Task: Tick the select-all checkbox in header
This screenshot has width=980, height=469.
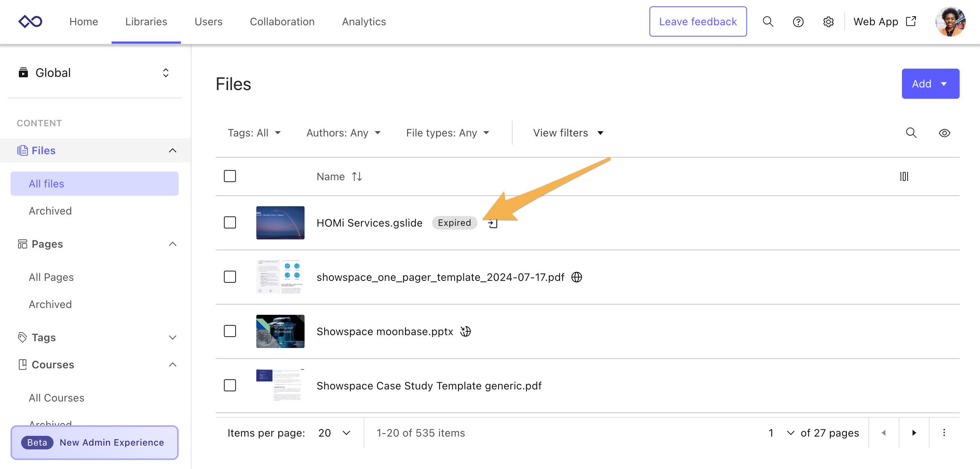Action: (230, 176)
